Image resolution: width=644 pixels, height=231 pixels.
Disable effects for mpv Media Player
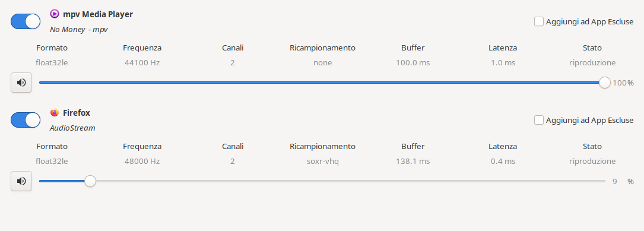tap(26, 21)
